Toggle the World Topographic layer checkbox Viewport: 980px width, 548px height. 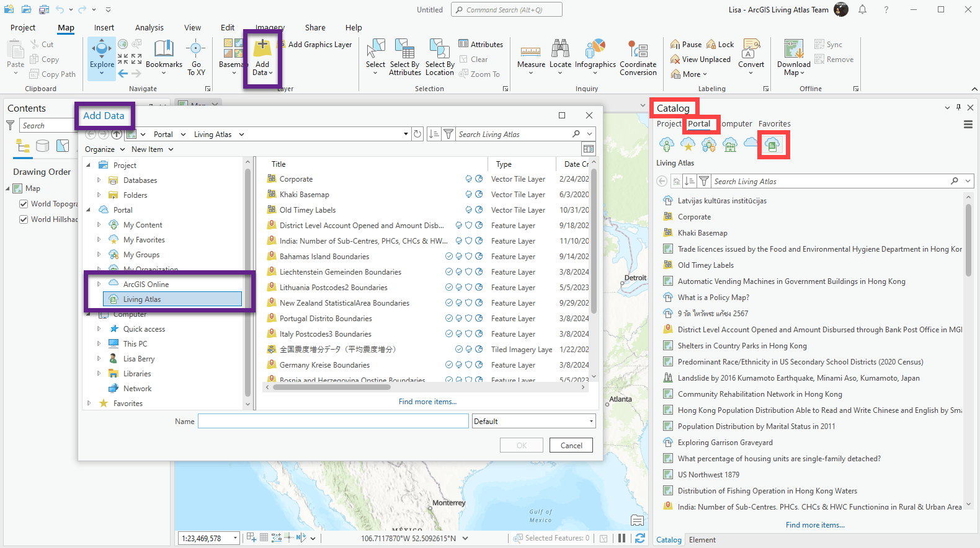pos(24,204)
